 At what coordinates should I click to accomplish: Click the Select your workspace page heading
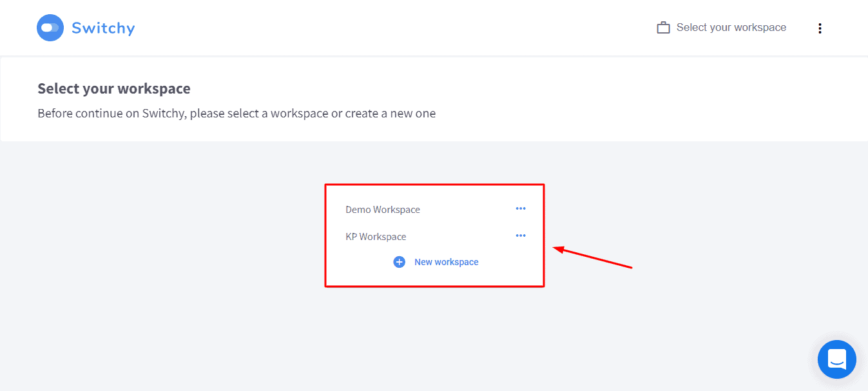pyautogui.click(x=114, y=88)
